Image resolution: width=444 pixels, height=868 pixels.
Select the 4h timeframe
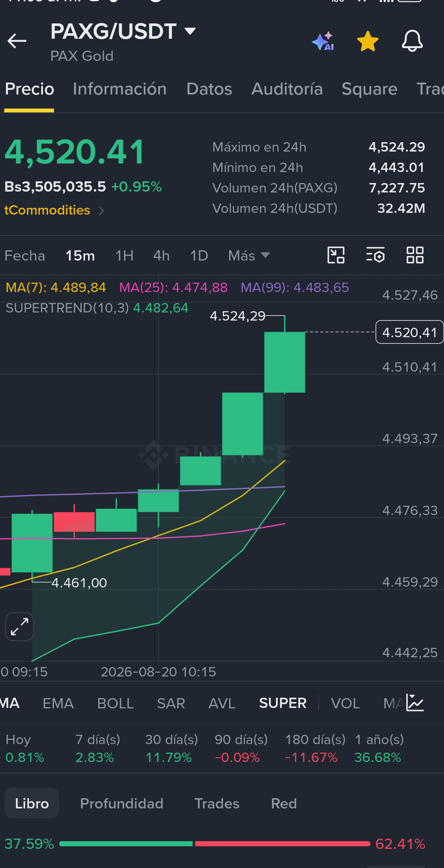(162, 256)
